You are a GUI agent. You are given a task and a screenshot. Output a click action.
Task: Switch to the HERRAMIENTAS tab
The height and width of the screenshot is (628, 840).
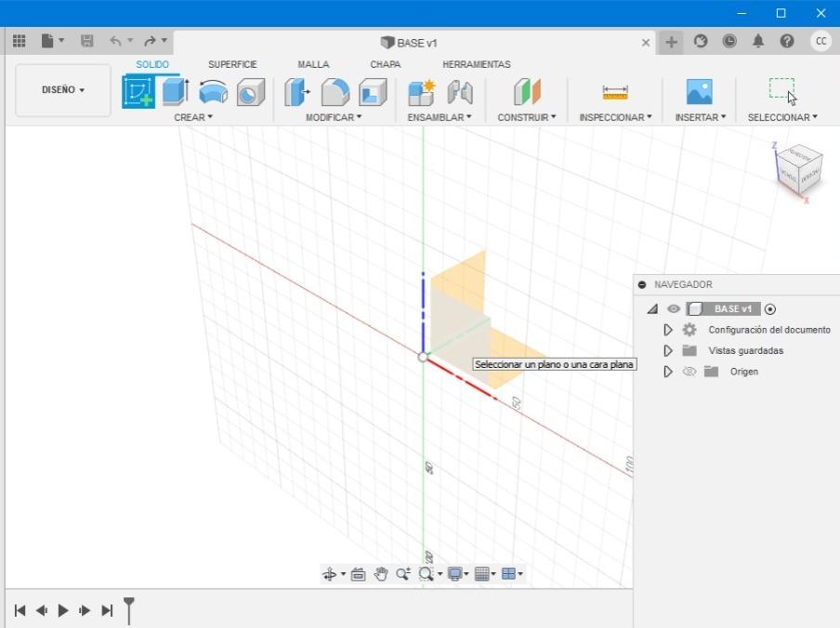pyautogui.click(x=477, y=64)
